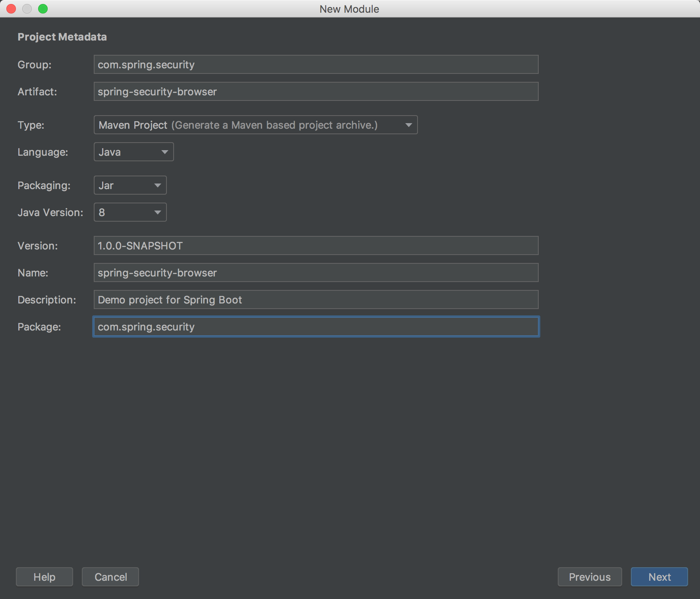The image size is (700, 599).
Task: Click the Package input field
Action: coord(316,327)
